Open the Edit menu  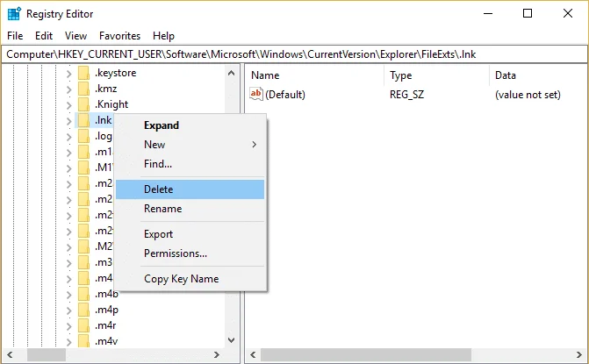[44, 36]
